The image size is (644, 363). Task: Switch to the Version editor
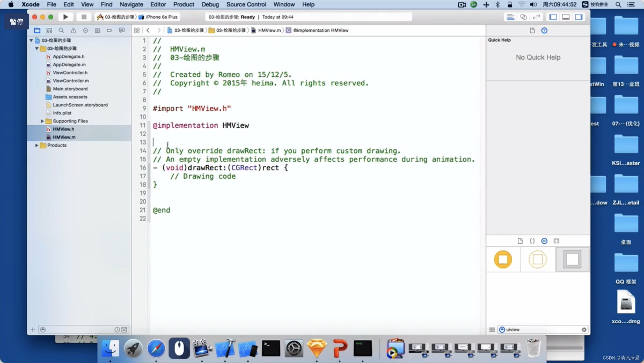pos(536,17)
